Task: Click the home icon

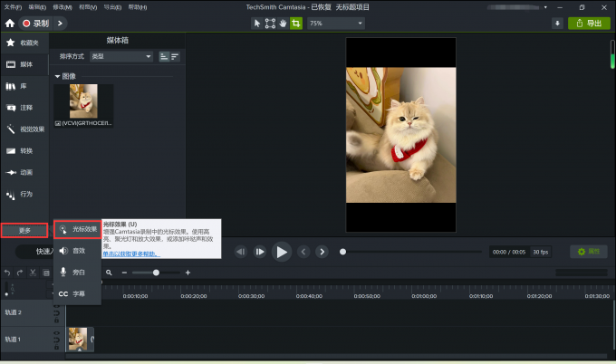Action: point(10,23)
